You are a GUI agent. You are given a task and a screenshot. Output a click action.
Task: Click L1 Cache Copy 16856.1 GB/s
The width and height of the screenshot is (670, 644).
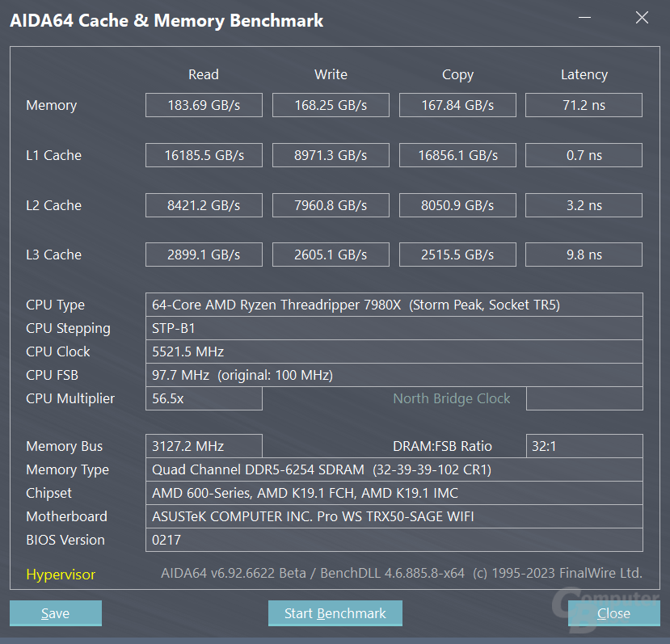(x=457, y=155)
